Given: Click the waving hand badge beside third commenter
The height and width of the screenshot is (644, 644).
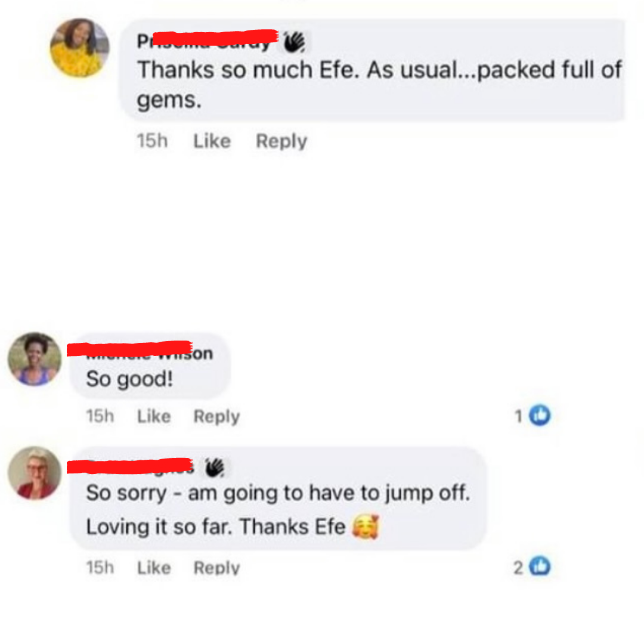Looking at the screenshot, I should tap(215, 467).
